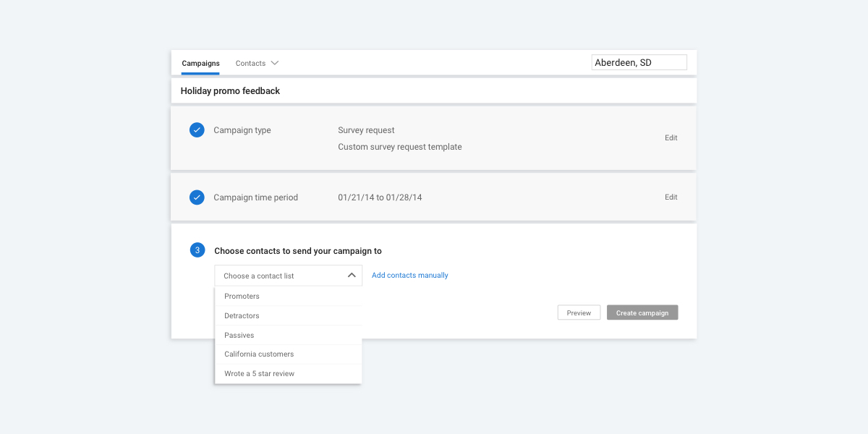Select Custom survey request template text

coord(400,147)
